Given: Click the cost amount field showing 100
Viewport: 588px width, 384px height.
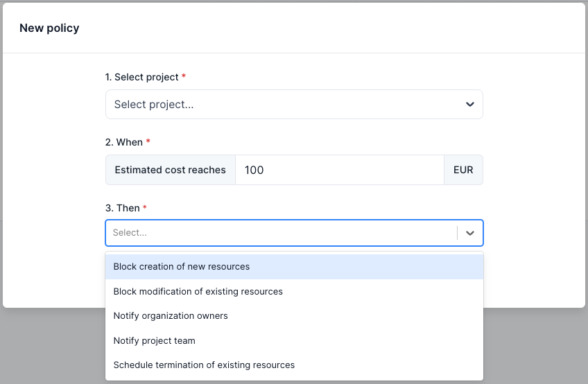Looking at the screenshot, I should [339, 170].
